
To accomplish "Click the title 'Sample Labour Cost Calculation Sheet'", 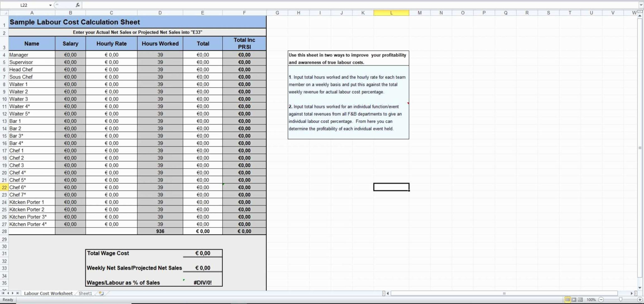I will (75, 22).
